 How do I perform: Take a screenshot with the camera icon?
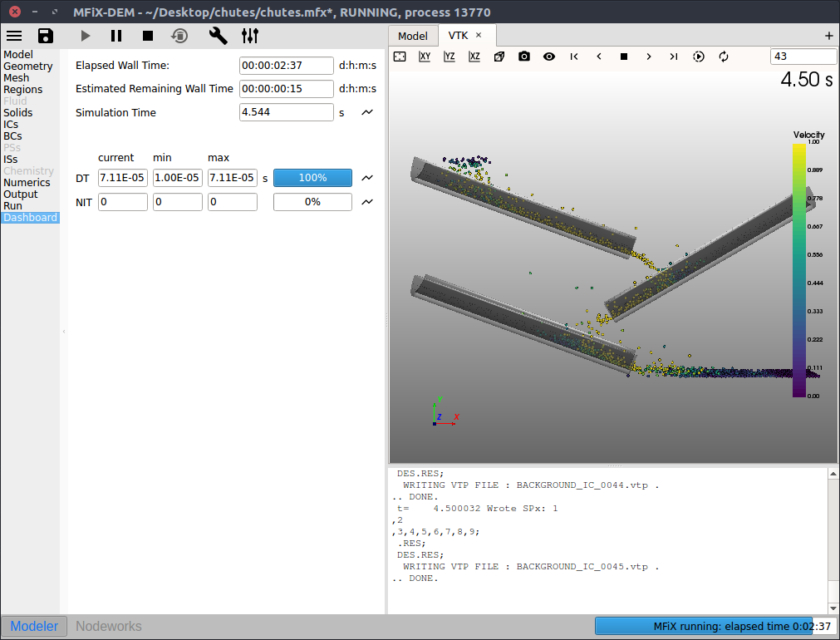point(524,57)
